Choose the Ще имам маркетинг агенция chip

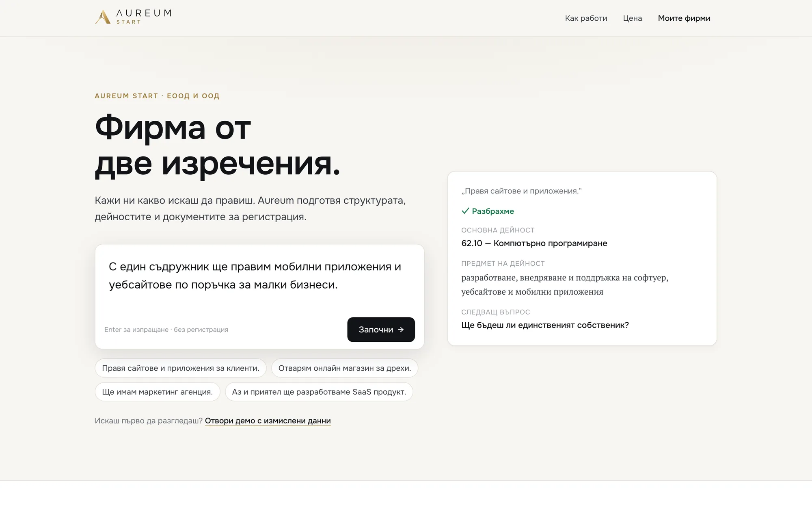point(158,392)
